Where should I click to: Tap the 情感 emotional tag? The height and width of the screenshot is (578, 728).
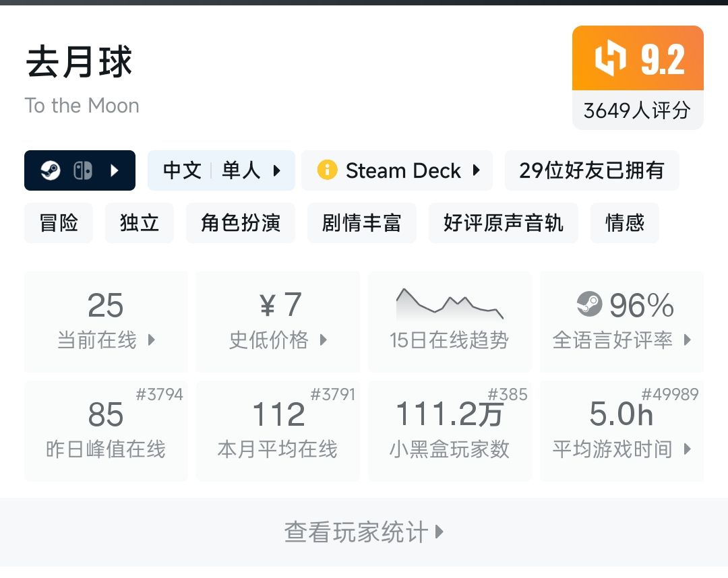(x=624, y=223)
